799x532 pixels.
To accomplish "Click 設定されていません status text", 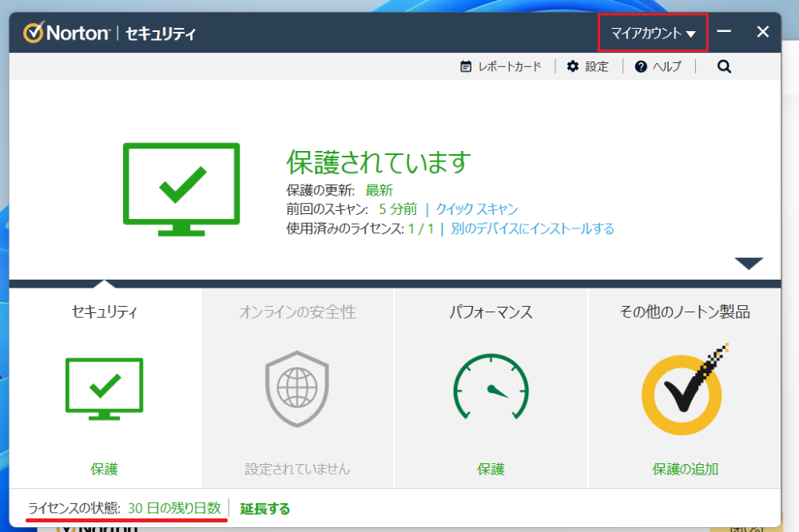I will pyautogui.click(x=297, y=469).
